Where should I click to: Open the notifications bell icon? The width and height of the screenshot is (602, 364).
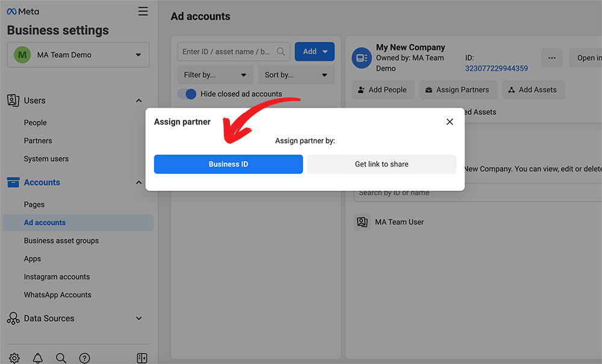click(x=38, y=358)
